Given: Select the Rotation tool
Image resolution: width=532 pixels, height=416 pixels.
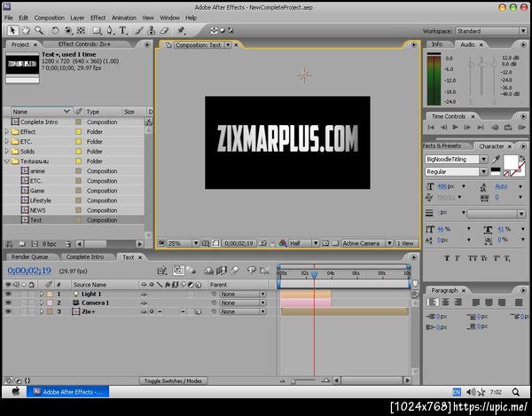Looking at the screenshot, I should [55, 31].
